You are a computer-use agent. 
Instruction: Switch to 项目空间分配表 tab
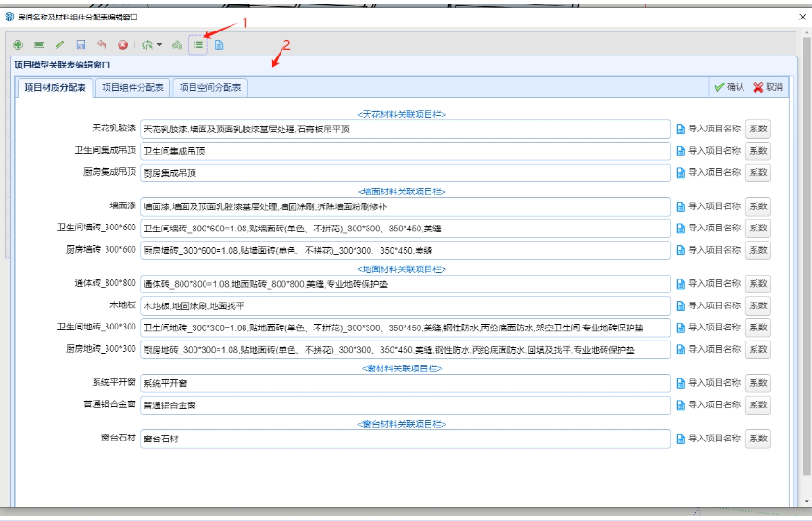click(210, 88)
